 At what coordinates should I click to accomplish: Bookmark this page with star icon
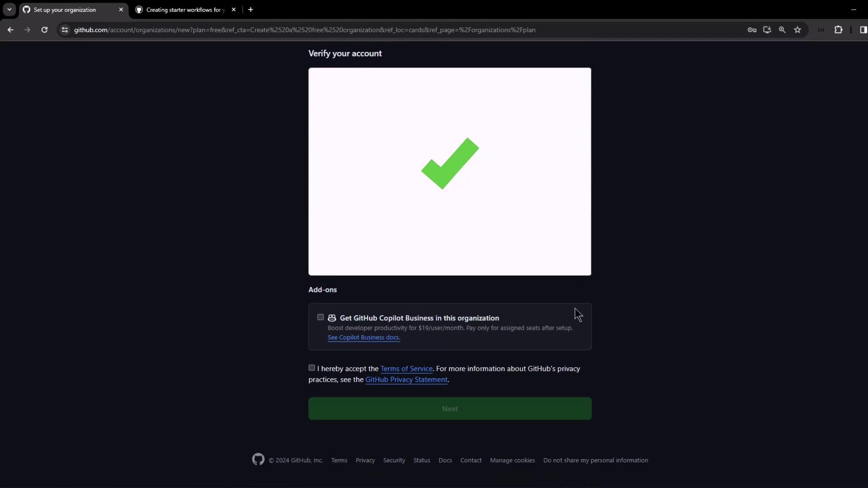click(797, 30)
